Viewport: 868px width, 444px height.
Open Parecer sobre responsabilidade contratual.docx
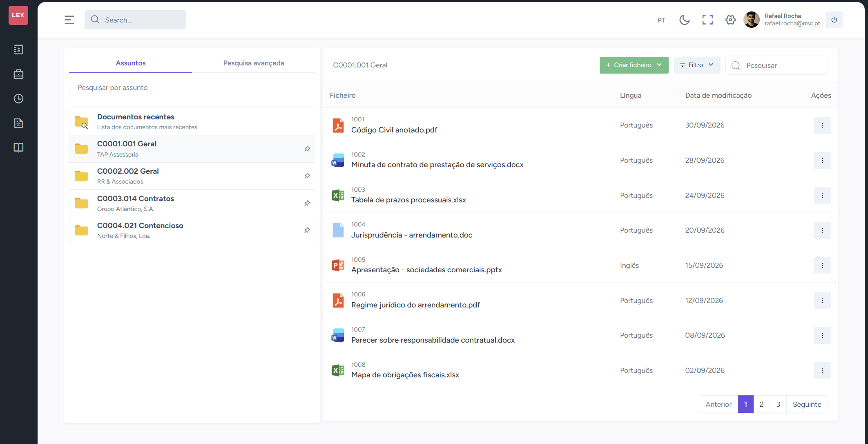point(433,340)
